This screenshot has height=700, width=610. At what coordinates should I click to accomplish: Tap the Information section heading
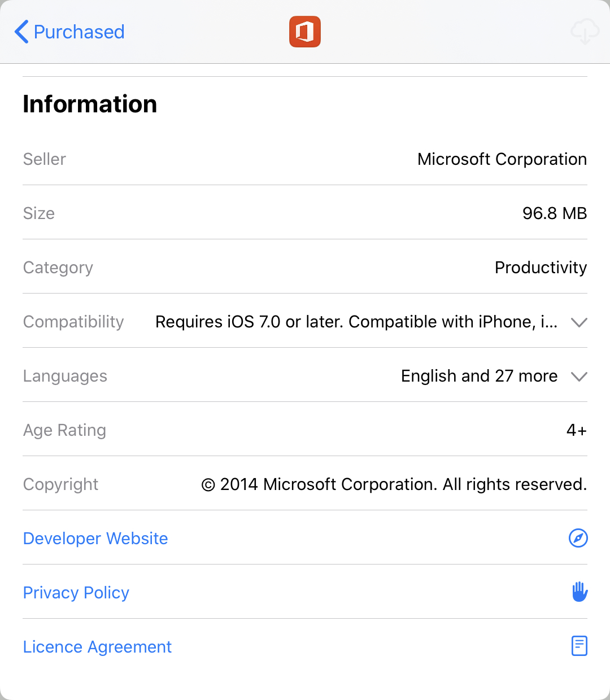[x=90, y=104]
